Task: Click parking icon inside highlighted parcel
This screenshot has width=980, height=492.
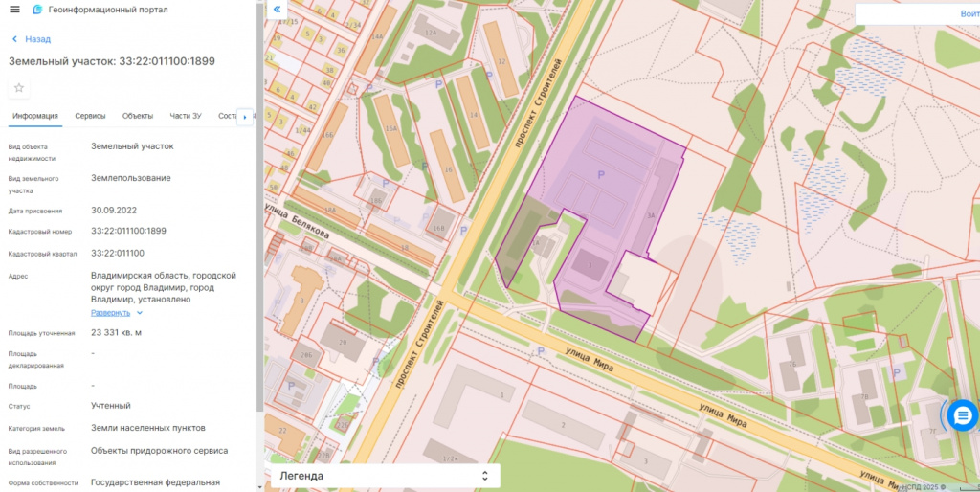Action: point(601,174)
